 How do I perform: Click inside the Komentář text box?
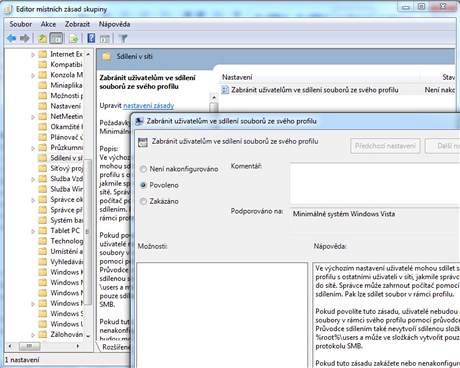(375, 183)
